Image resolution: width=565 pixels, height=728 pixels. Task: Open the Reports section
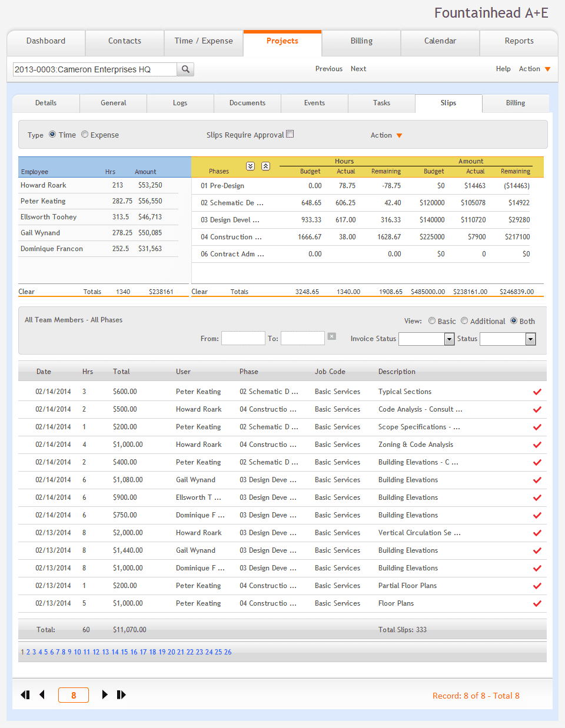[x=519, y=41]
